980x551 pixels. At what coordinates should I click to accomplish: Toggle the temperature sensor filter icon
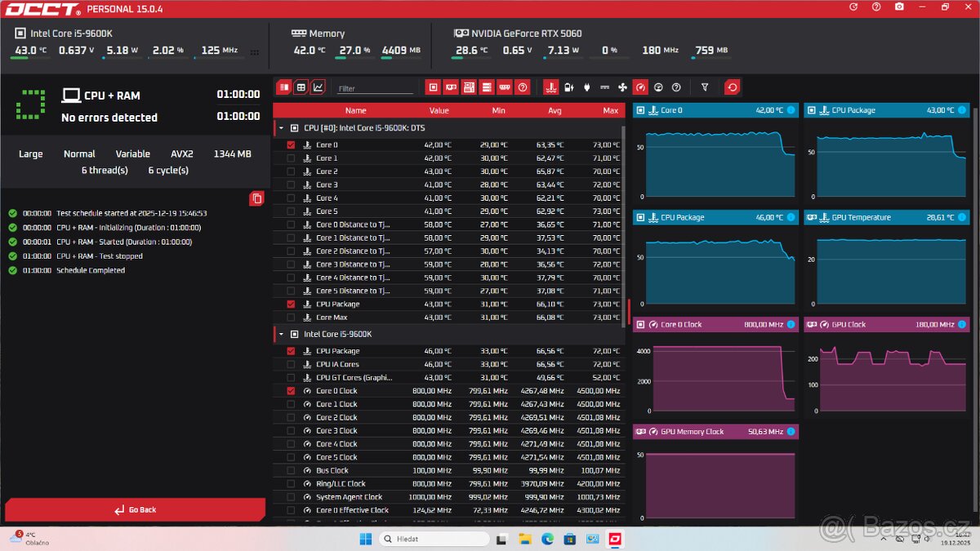click(550, 87)
